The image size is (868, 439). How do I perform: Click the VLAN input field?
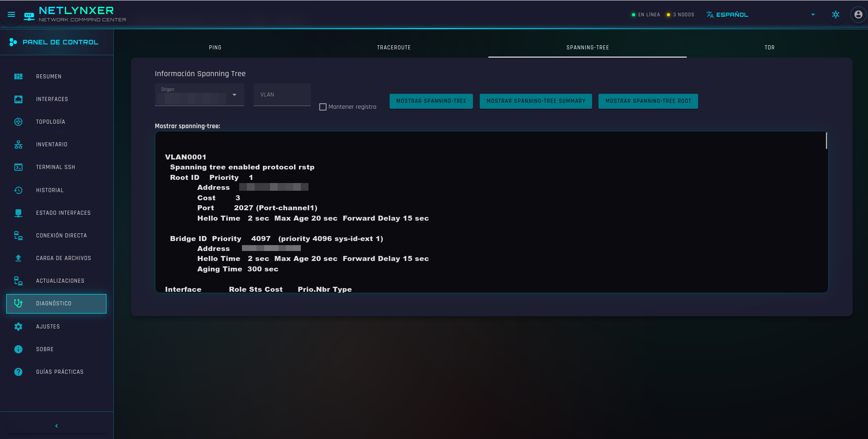[x=282, y=95]
